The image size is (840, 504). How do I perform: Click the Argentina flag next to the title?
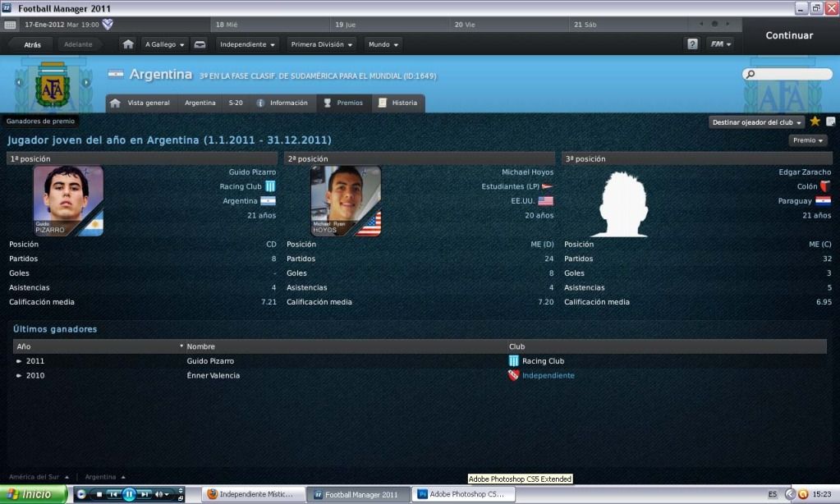[x=116, y=74]
